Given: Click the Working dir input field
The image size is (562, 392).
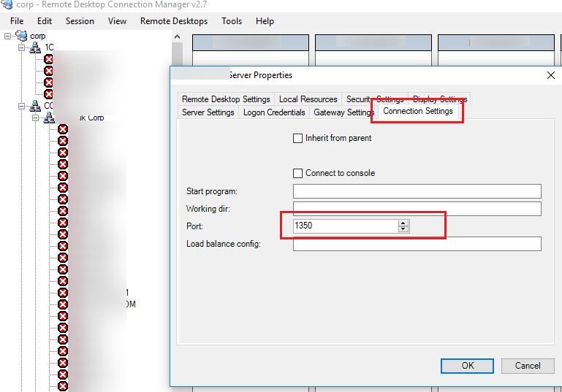Looking at the screenshot, I should click(x=417, y=209).
